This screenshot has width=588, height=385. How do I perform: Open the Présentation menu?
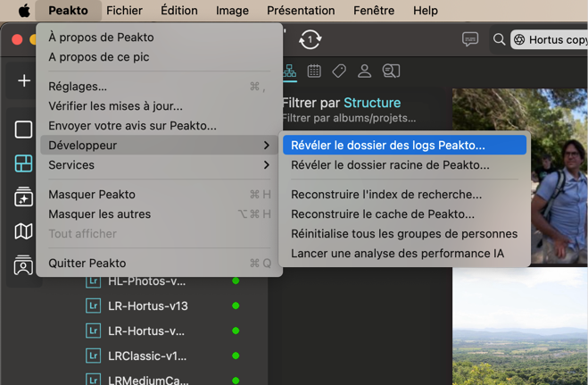point(301,11)
